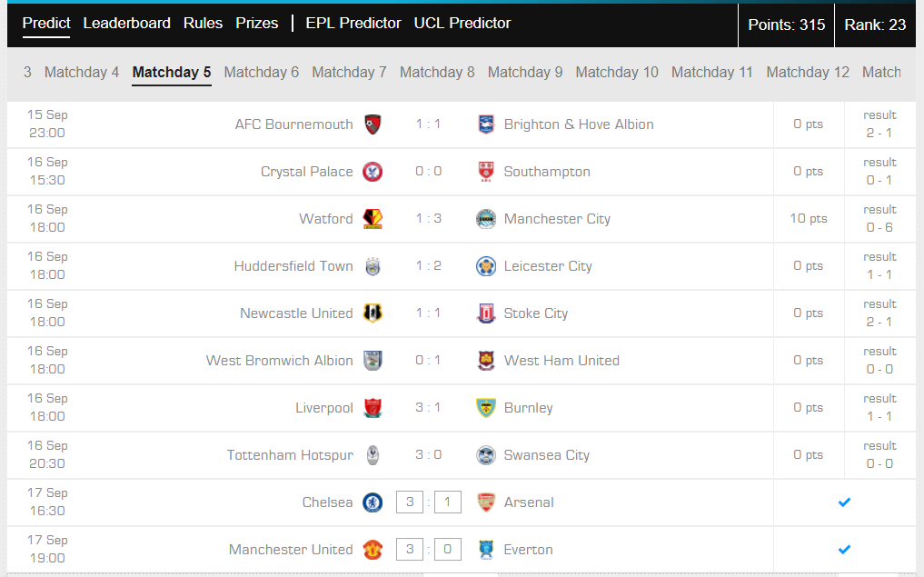The width and height of the screenshot is (924, 577).
Task: Open the Leaderboard page
Action: 126,23
